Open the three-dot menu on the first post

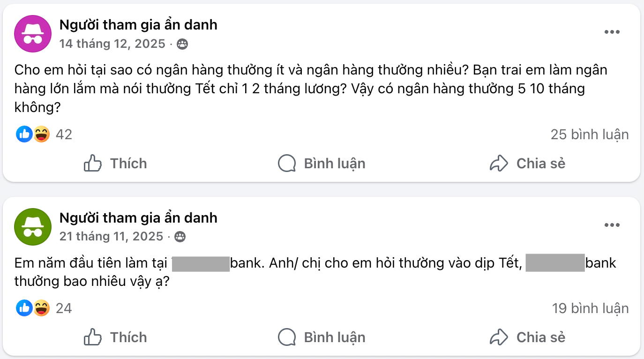click(612, 31)
